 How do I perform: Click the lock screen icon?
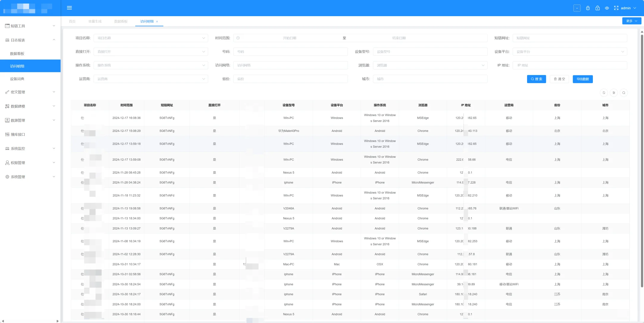click(x=597, y=8)
